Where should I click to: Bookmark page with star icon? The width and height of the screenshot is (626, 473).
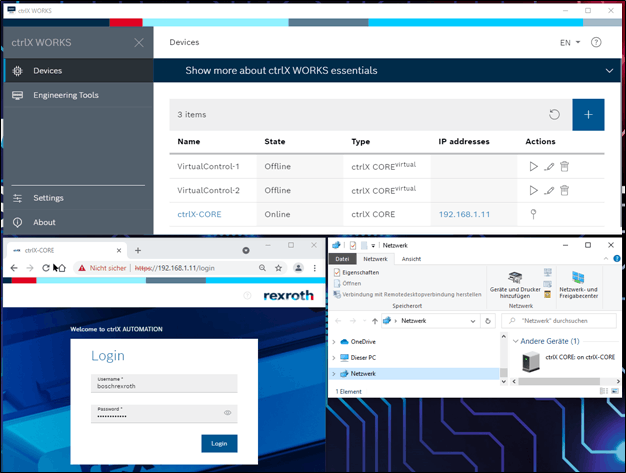(278, 268)
